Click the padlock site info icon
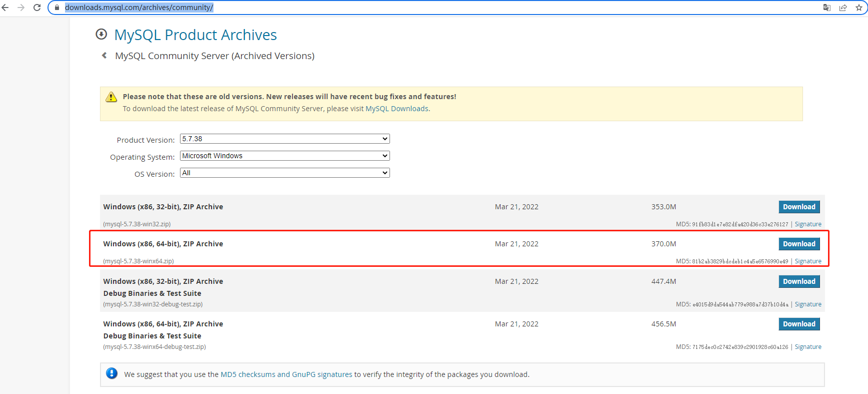Viewport: 868px width, 394px height. click(57, 8)
